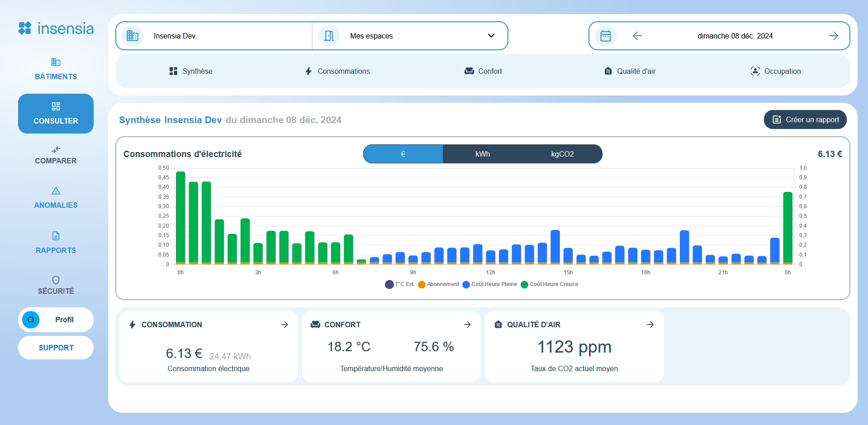Click Température/Humidité moyenne label
This screenshot has width=868, height=425.
pyautogui.click(x=391, y=368)
